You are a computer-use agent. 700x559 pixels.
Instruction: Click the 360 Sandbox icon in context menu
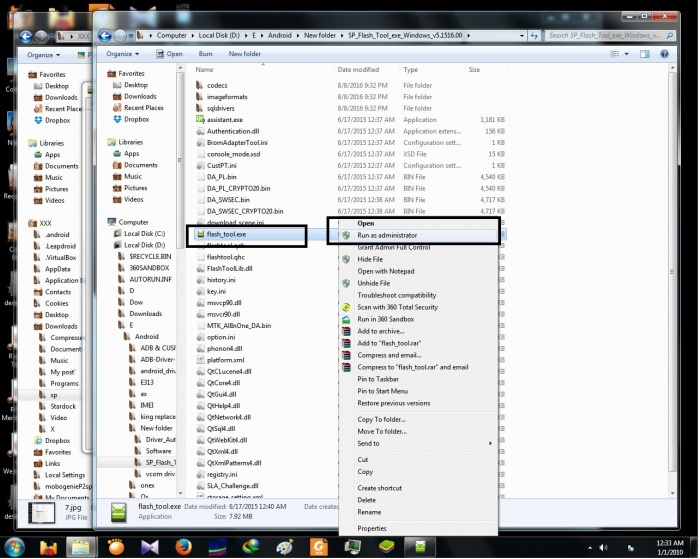(346, 319)
